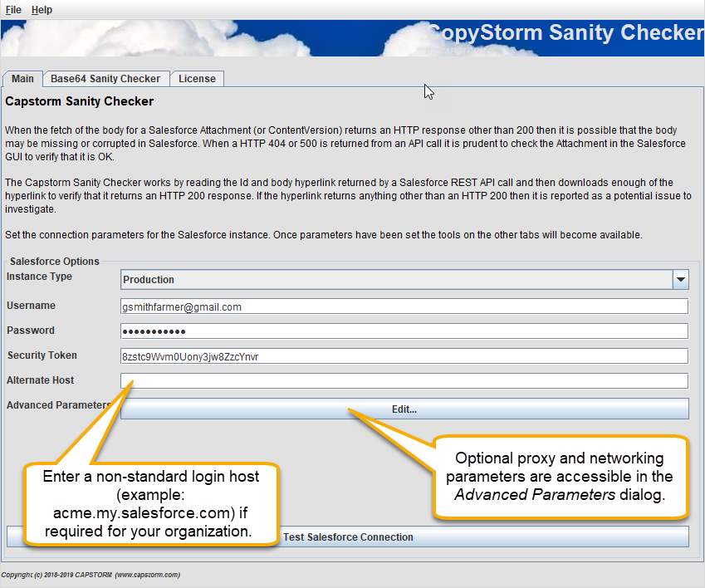Click the Test Salesforce Connection button

pyautogui.click(x=348, y=537)
